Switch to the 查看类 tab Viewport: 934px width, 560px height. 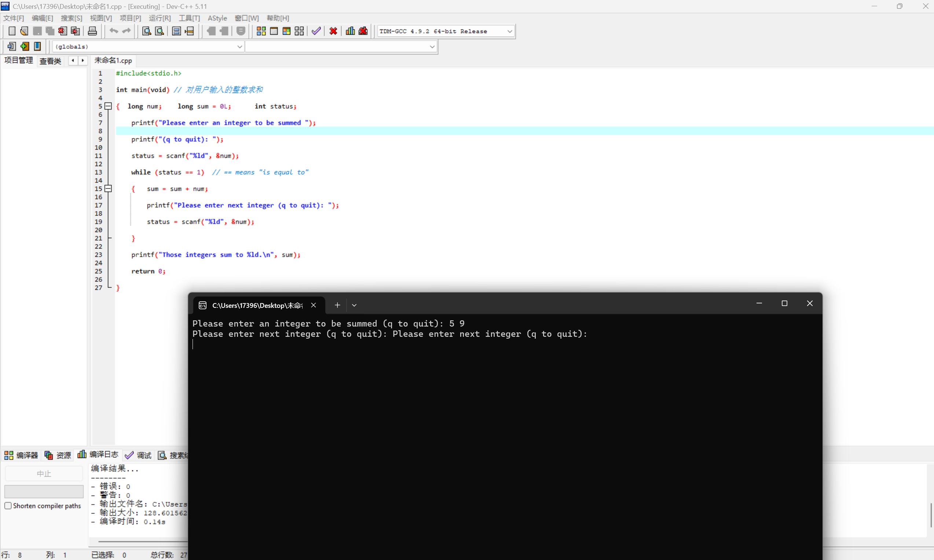(50, 61)
